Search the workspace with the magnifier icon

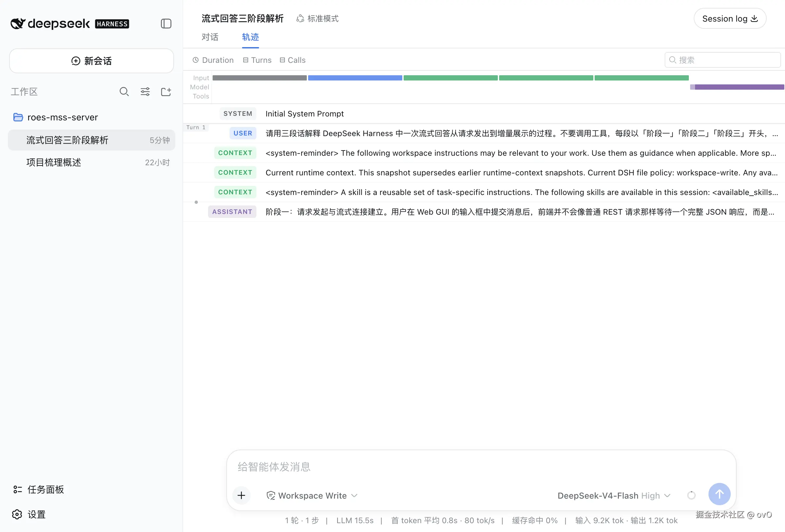tap(124, 92)
